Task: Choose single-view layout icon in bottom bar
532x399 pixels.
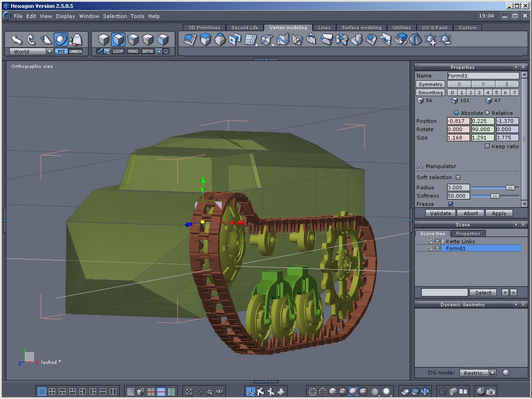Action: click(x=42, y=392)
